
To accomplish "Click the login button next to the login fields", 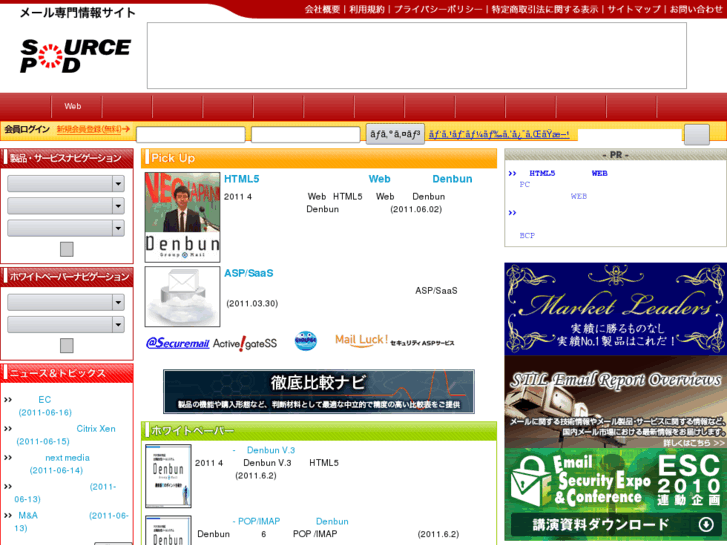I will coord(395,134).
